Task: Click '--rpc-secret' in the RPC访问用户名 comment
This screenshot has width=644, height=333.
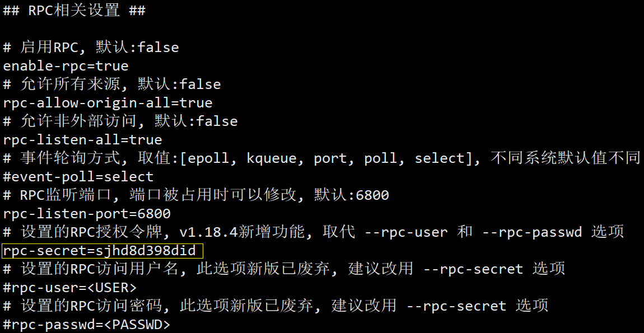Action: coord(473,269)
